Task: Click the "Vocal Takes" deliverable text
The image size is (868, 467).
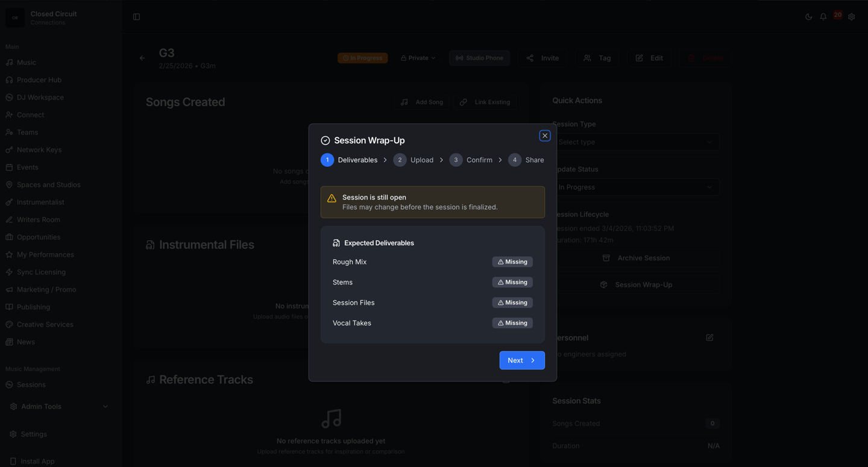Action: pyautogui.click(x=352, y=323)
